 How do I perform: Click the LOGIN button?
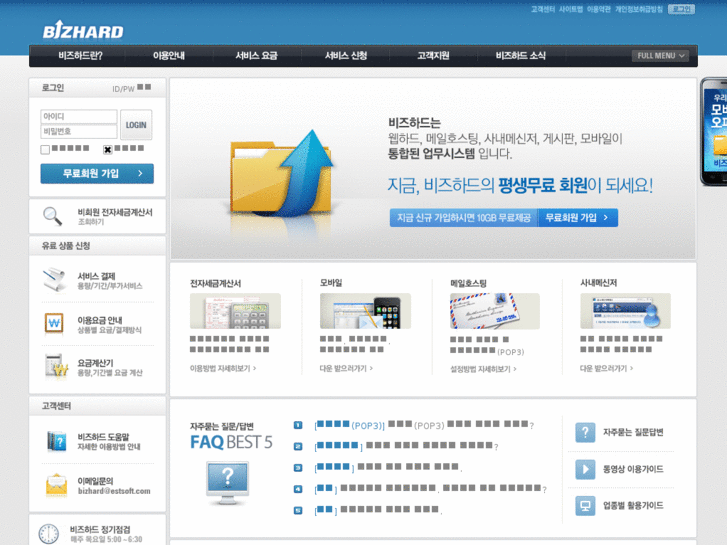pyautogui.click(x=136, y=125)
